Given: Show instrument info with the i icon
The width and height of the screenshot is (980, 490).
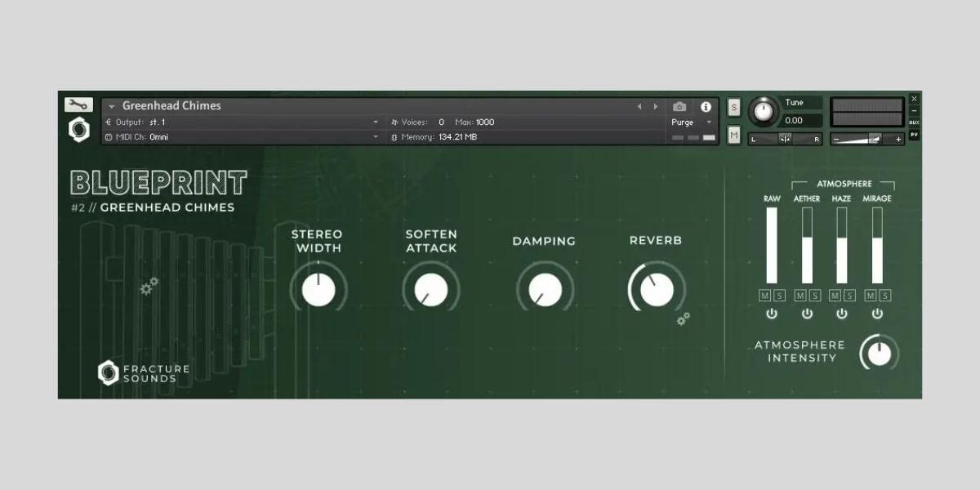Looking at the screenshot, I should coord(706,106).
